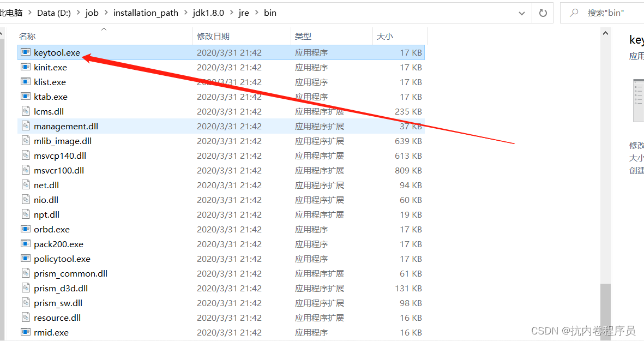
Task: Click the 131 KB size cell
Action: click(x=408, y=289)
